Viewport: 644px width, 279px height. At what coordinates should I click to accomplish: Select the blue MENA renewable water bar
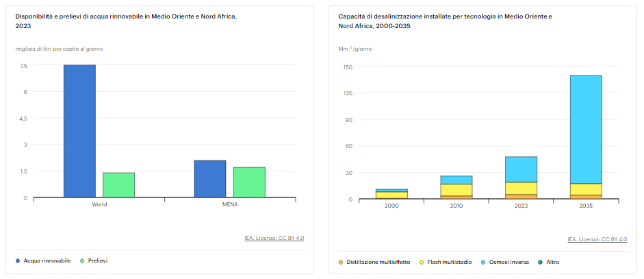click(210, 179)
